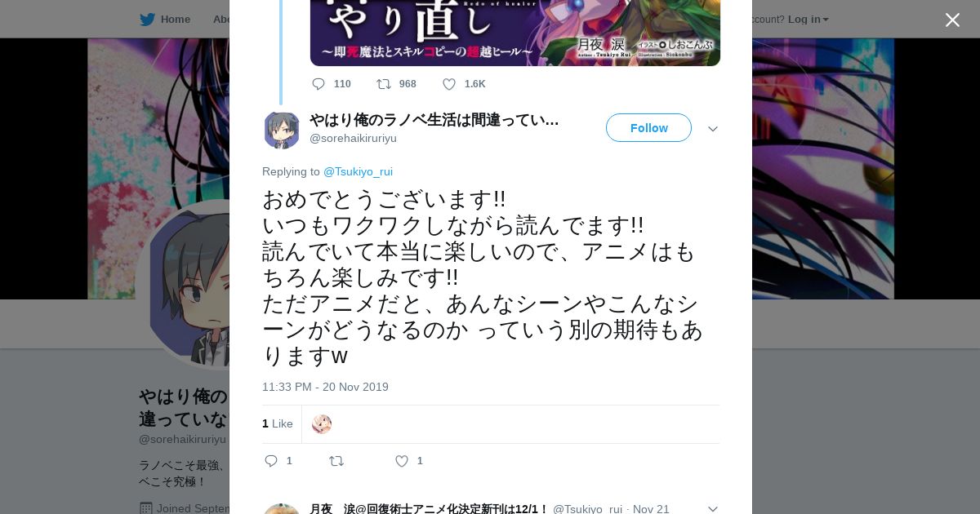The height and width of the screenshot is (514, 980).
Task: Open the @Tsukiyo_rui mention link
Action: pyautogui.click(x=358, y=171)
